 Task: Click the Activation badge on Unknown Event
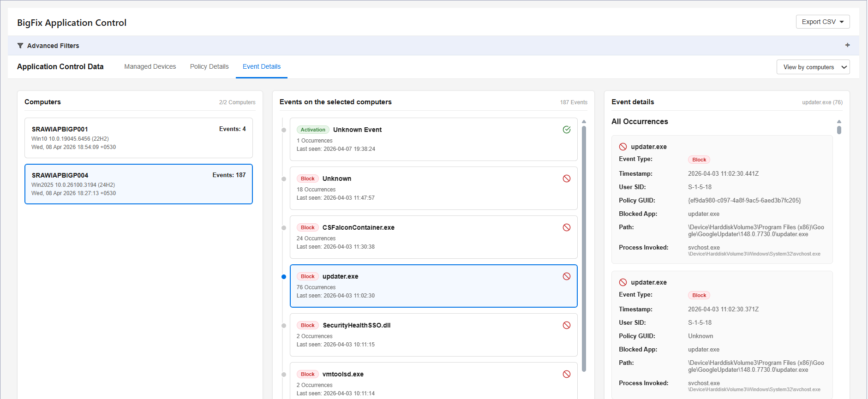coord(313,130)
